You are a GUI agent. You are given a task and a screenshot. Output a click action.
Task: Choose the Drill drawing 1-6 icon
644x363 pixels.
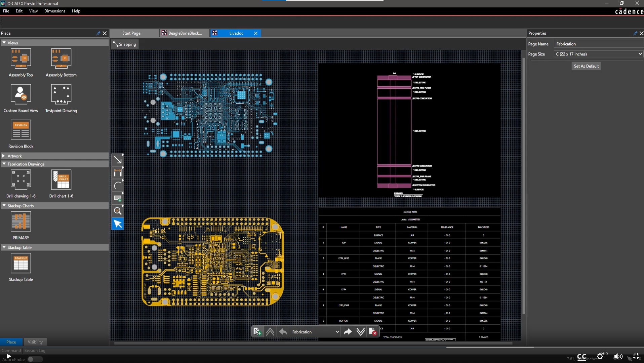tap(21, 179)
